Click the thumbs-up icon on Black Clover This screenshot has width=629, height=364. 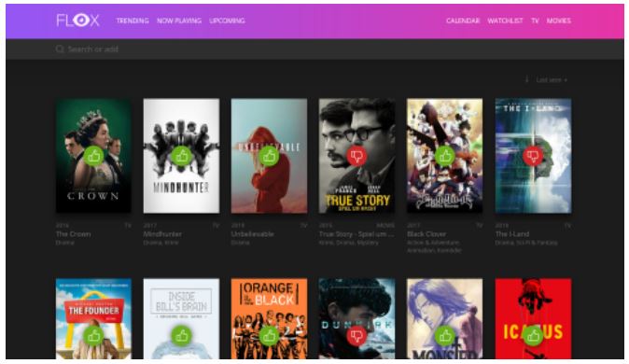[x=445, y=156]
